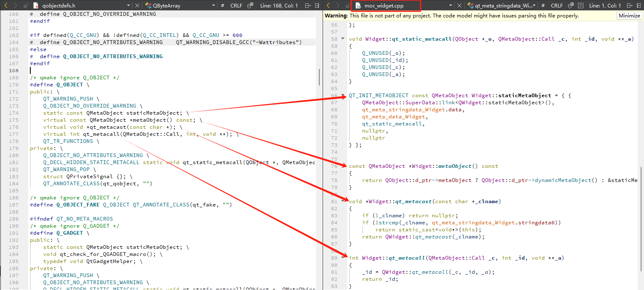The image size is (644, 290).
Task: Click line number 168 in left gutter
Action: tap(13, 70)
